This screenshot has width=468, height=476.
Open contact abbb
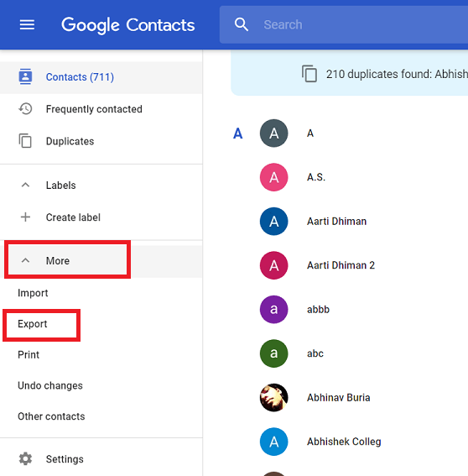tap(318, 309)
